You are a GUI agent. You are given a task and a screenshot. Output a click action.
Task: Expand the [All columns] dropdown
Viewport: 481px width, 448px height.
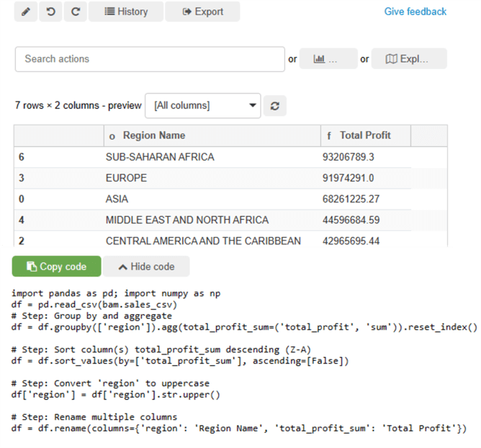(x=202, y=105)
